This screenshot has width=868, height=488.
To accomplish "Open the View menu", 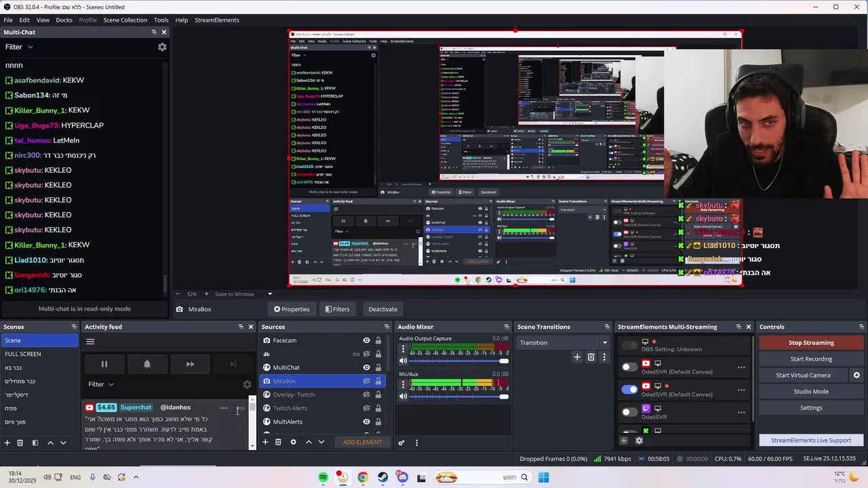I will tap(42, 20).
